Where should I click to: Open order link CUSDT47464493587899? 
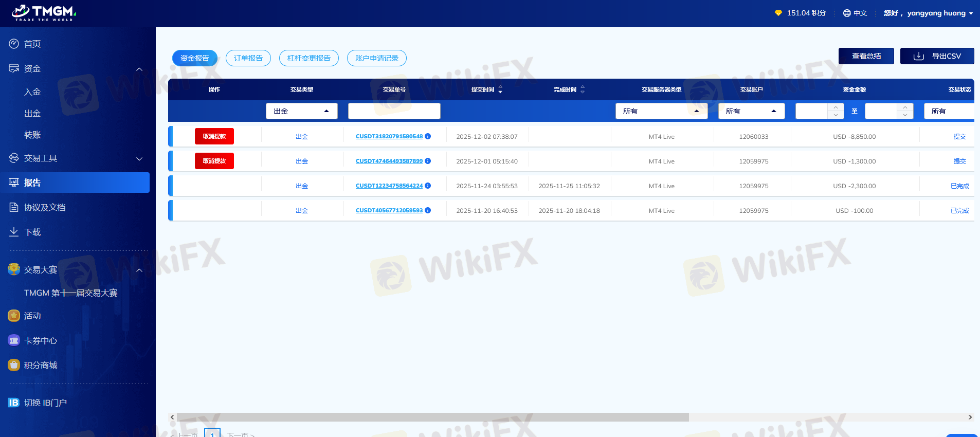click(389, 161)
